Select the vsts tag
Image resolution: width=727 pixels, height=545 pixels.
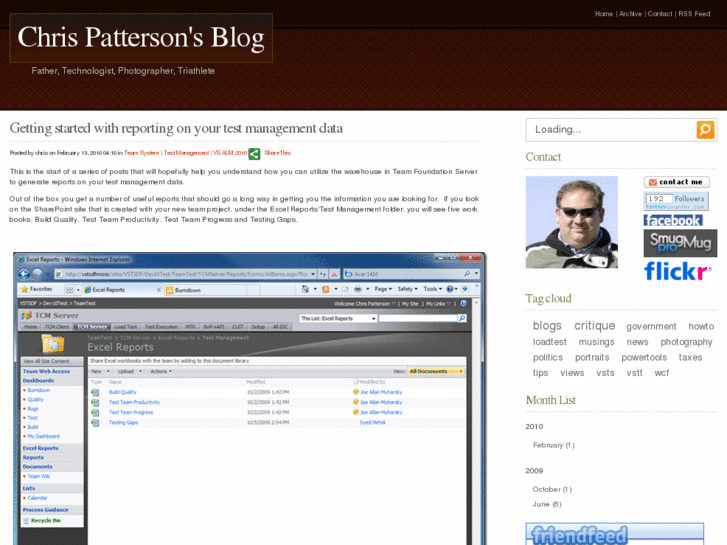[605, 373]
